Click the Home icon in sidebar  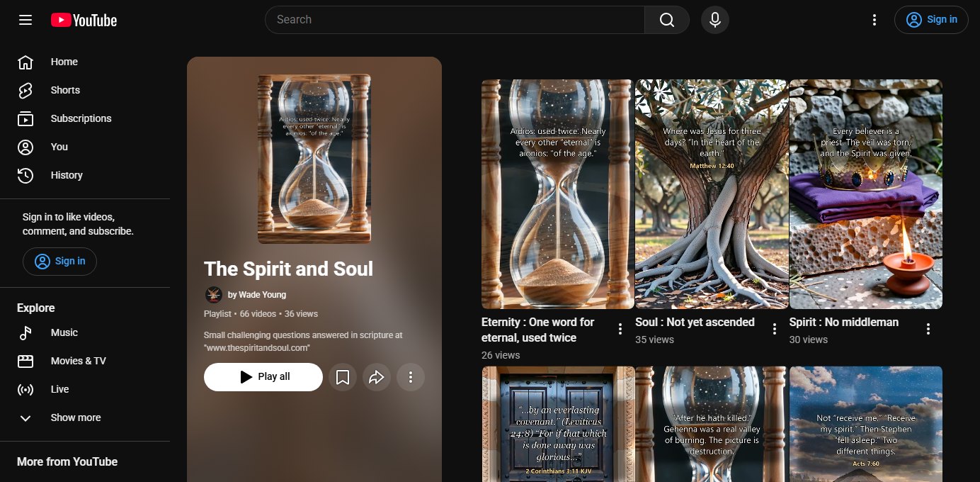pos(25,62)
